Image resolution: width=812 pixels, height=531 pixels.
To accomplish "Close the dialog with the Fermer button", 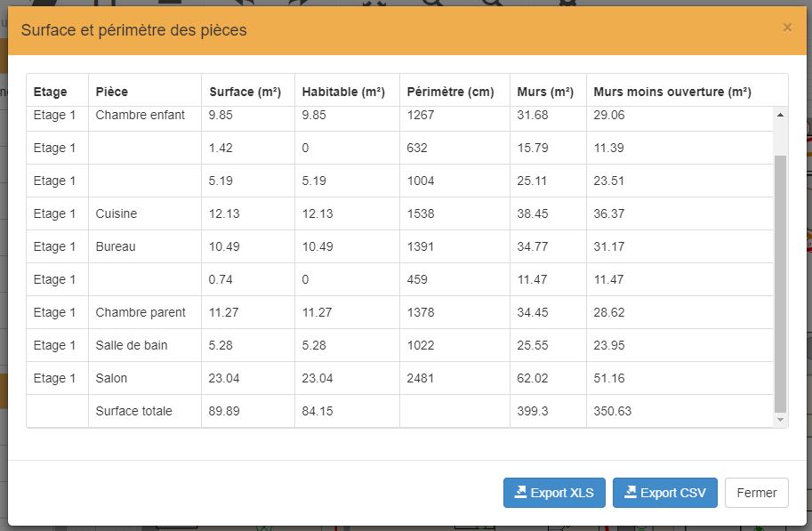I will pyautogui.click(x=756, y=493).
